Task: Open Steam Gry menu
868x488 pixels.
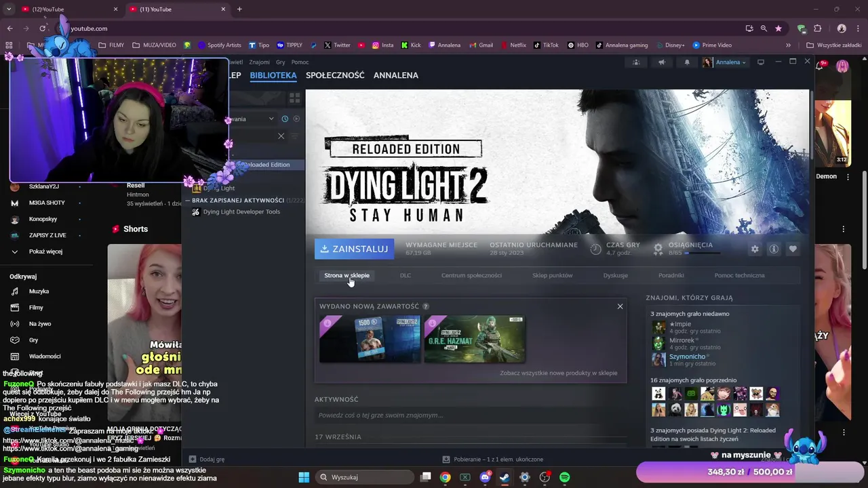Action: (280, 62)
